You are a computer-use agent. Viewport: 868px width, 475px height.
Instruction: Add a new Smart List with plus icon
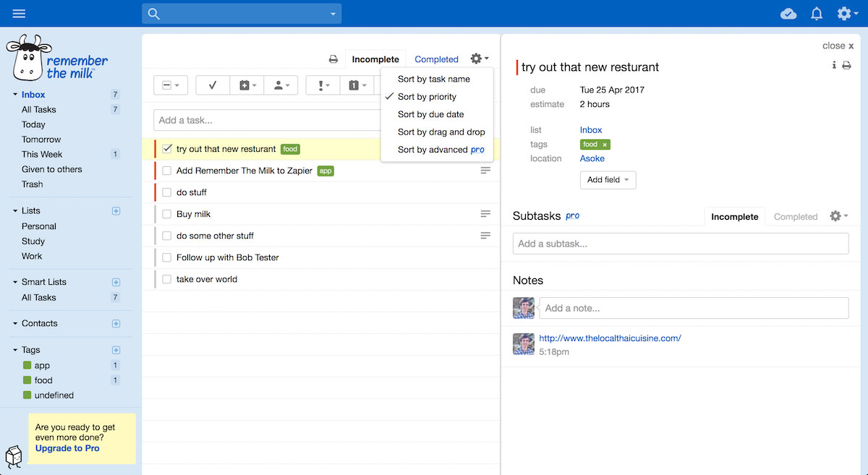pos(116,282)
